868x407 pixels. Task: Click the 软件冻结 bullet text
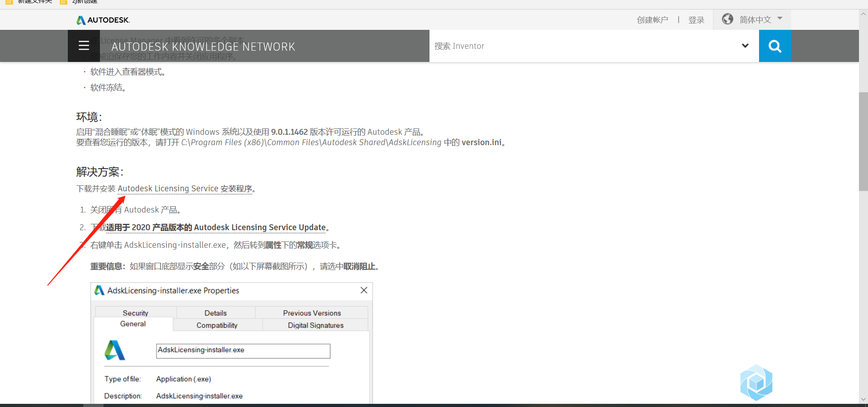click(x=108, y=88)
